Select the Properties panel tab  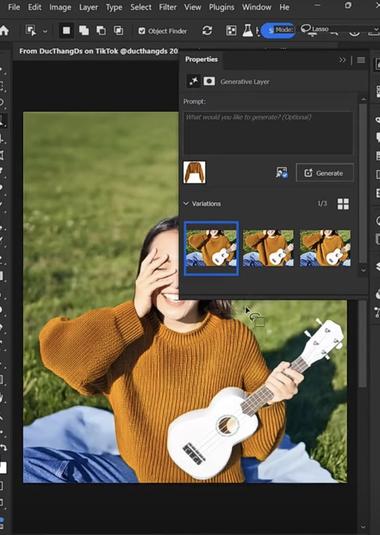click(201, 59)
